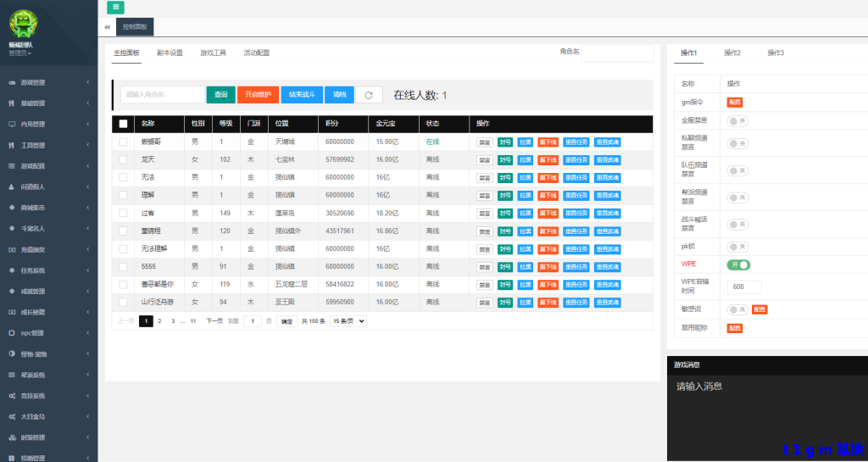Viewport: 868px width, 462px height.
Task: Open the 15条/页 page size dropdown
Action: pos(348,321)
